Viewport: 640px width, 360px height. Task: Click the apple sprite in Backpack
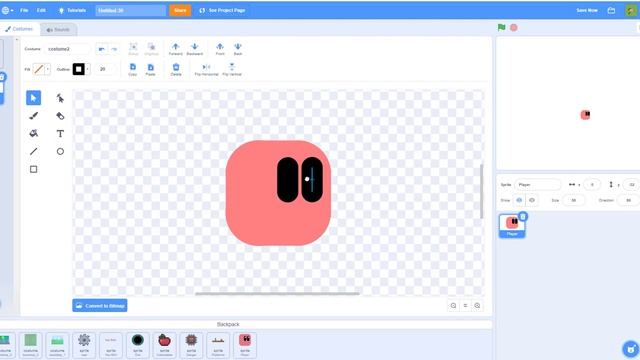[x=164, y=344]
